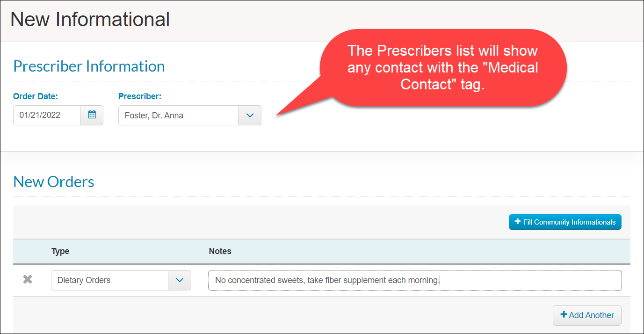Click the Order Date label
Screen dimensions: 644x334
36,96
